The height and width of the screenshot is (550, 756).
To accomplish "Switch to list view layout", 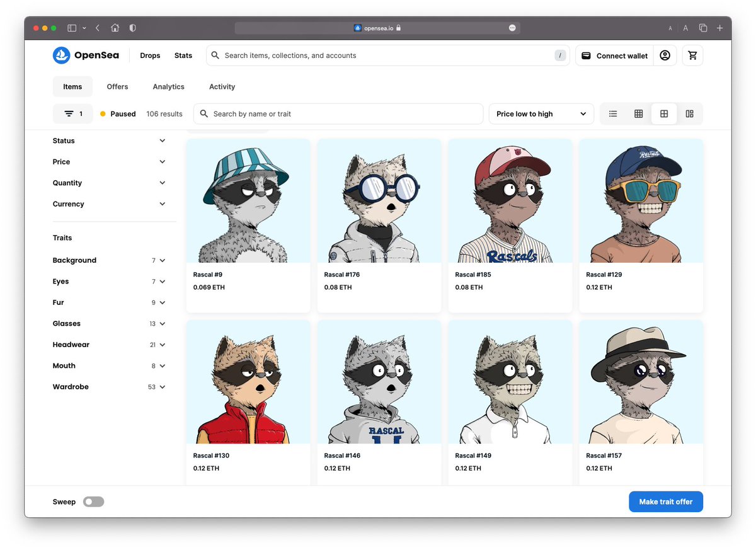I will 613,114.
